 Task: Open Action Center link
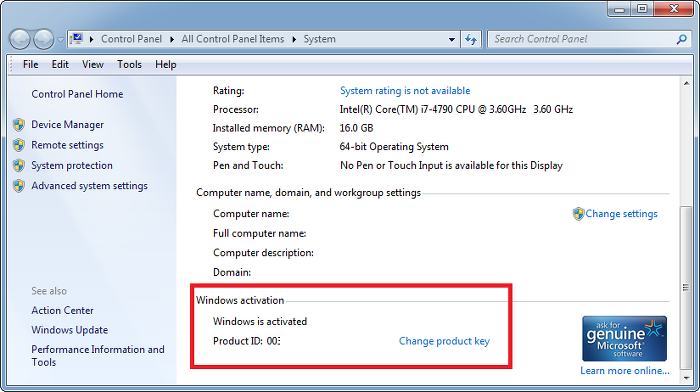(62, 310)
